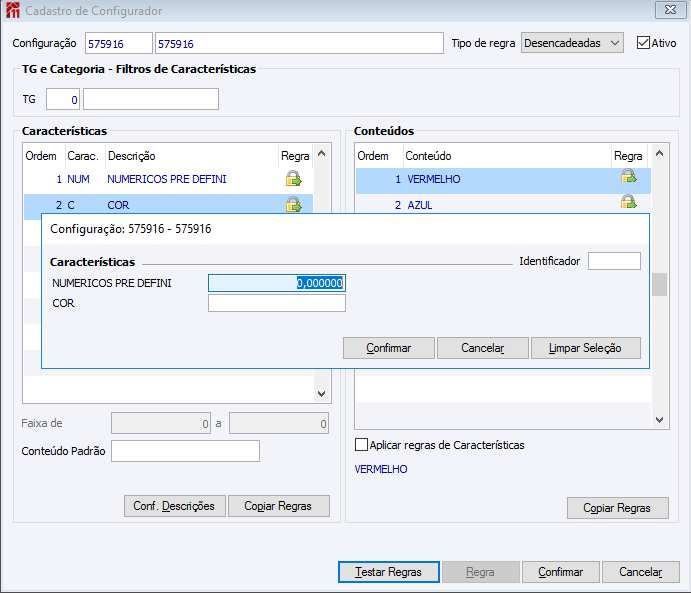Click the Conf. Descrições button
Viewport: 691px width, 593px height.
tap(175, 506)
